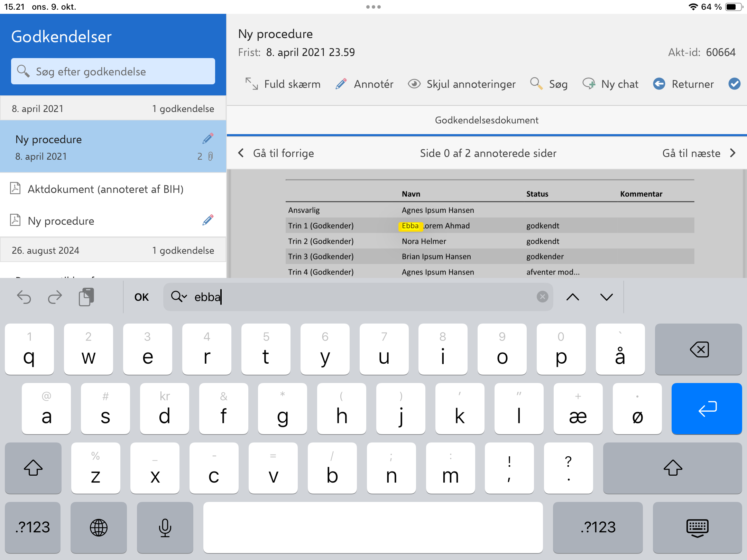Tap Nora Helmer in the table
This screenshot has height=560, width=747.
pos(424,241)
